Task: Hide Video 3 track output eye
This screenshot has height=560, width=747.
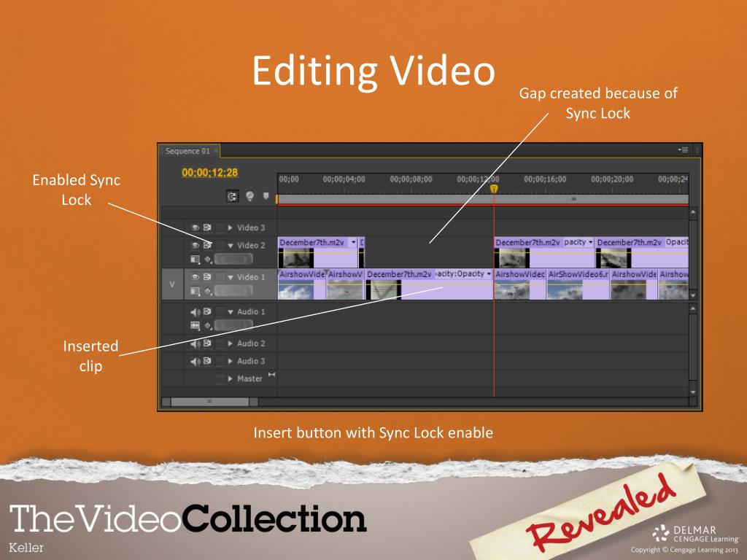Action: (195, 227)
